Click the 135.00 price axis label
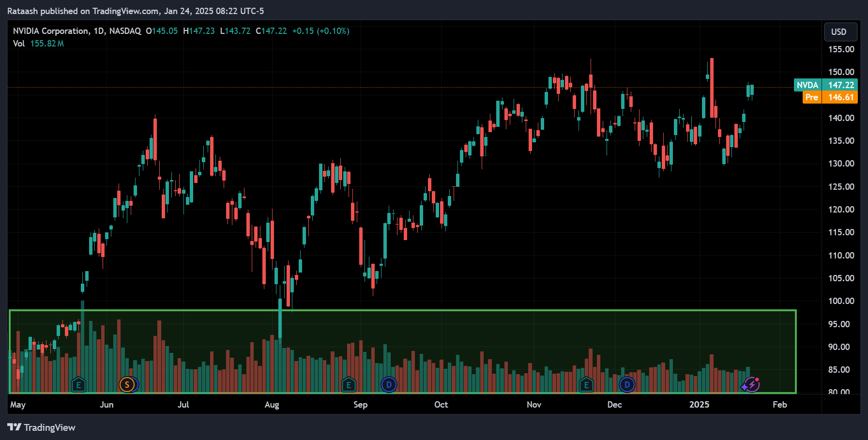Viewport: 868px width, 440px height. 841,141
